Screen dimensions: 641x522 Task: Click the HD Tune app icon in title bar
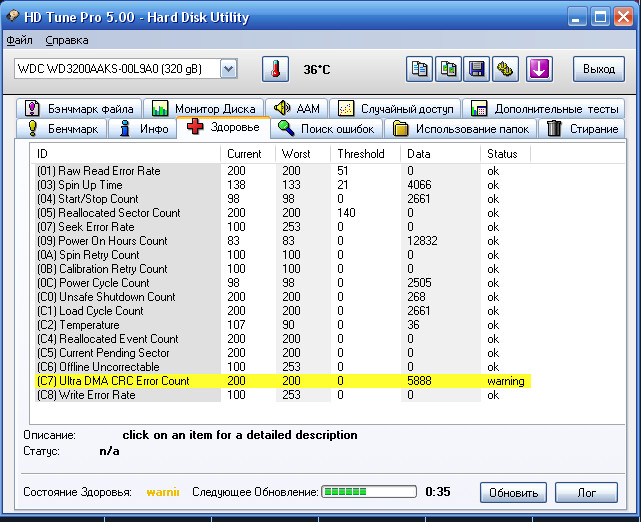tap(13, 16)
